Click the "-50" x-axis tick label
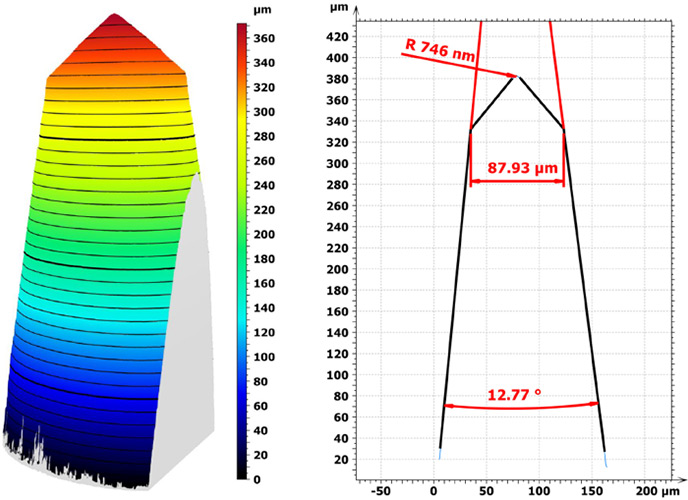Screen dimensions: 688x500 click(380, 492)
